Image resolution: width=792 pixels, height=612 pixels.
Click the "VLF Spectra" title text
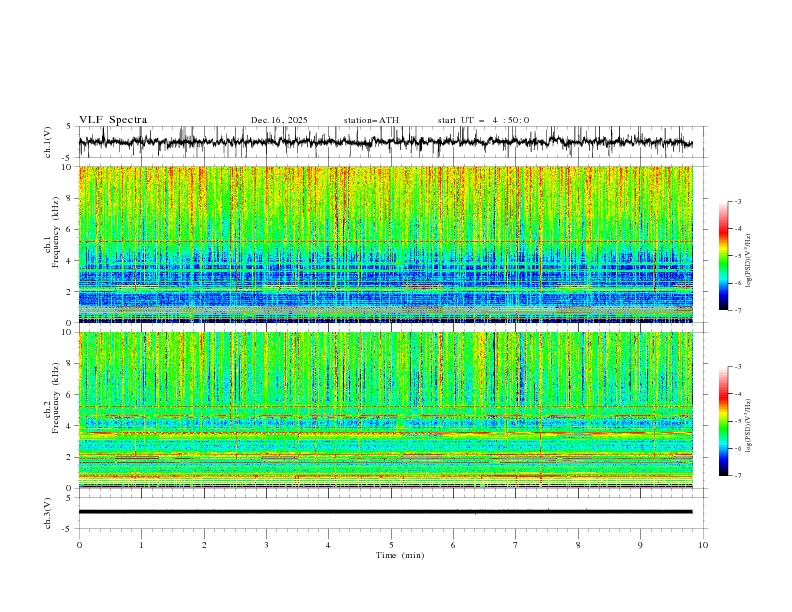click(113, 120)
